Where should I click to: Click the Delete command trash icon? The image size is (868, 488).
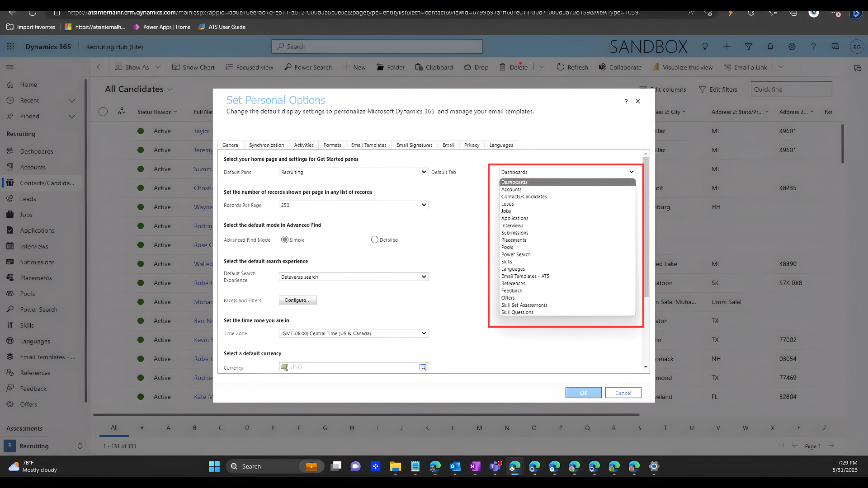click(502, 67)
